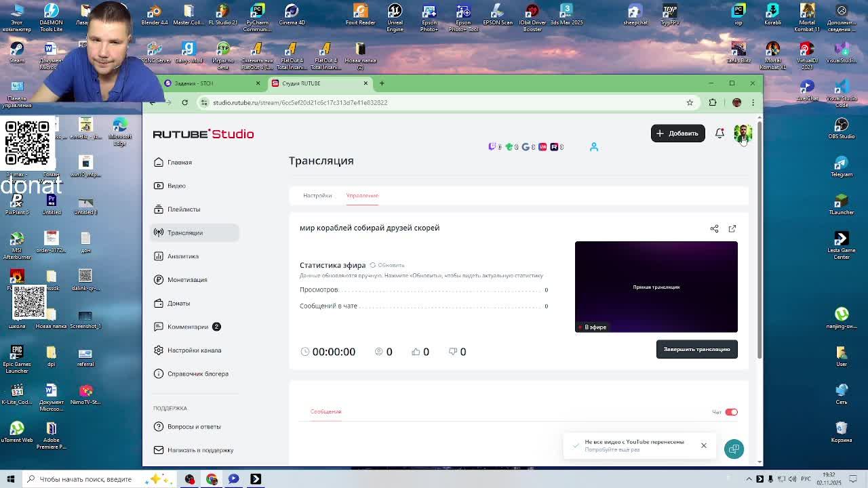The height and width of the screenshot is (488, 868).
Task: Click the viewers count icon
Action: [x=379, y=352]
